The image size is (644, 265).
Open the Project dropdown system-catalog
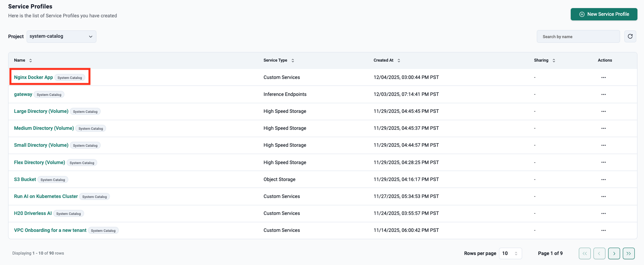tap(61, 37)
